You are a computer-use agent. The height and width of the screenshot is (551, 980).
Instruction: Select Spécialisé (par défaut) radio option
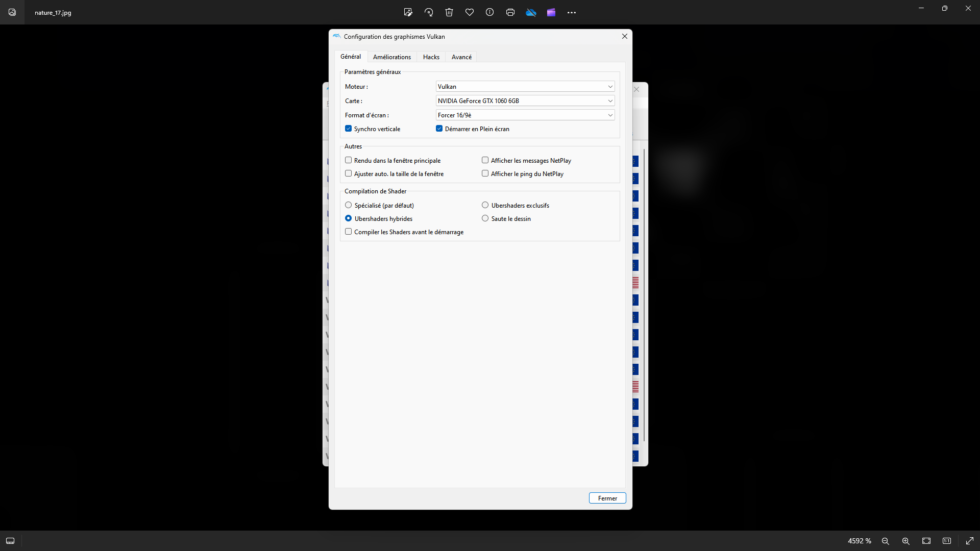pos(349,205)
